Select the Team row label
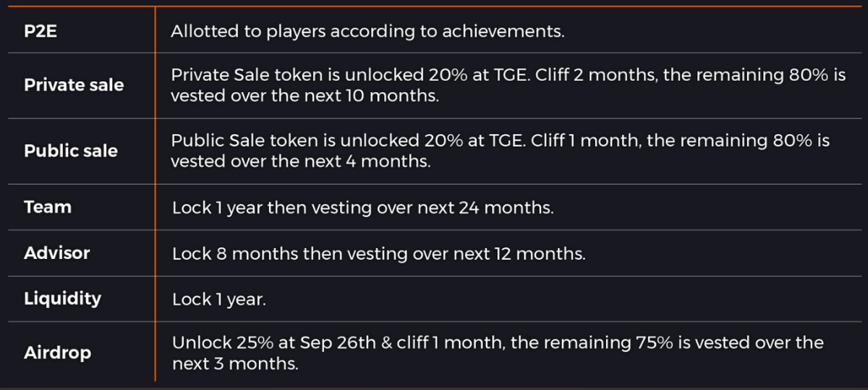Screen dimensions: 868x390 click(48, 208)
